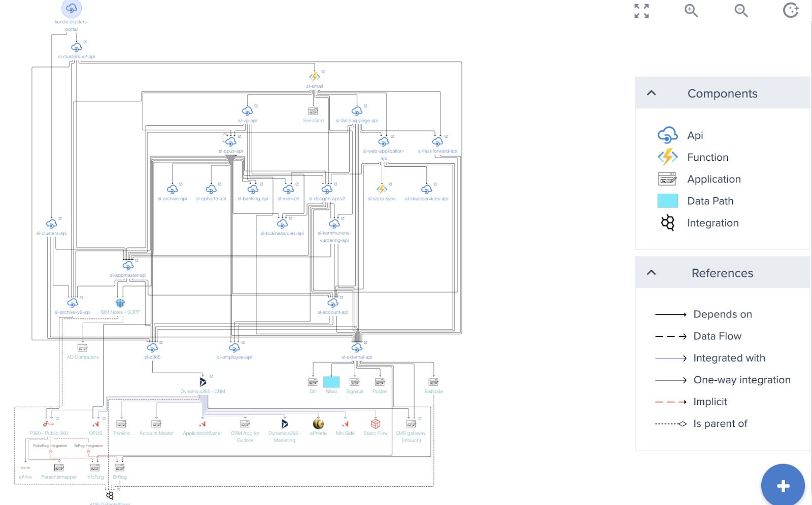Collapse the References panel
The height and width of the screenshot is (505, 812).
pyautogui.click(x=651, y=272)
